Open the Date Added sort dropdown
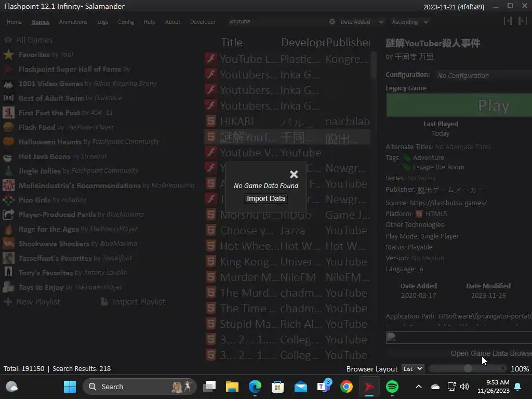 click(x=362, y=22)
